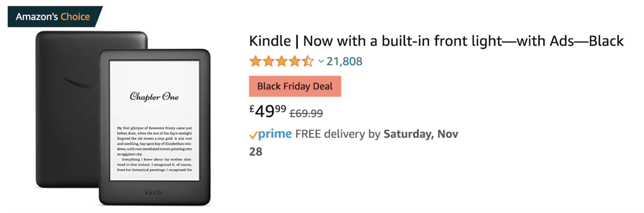Click the first gold star

click(x=255, y=61)
